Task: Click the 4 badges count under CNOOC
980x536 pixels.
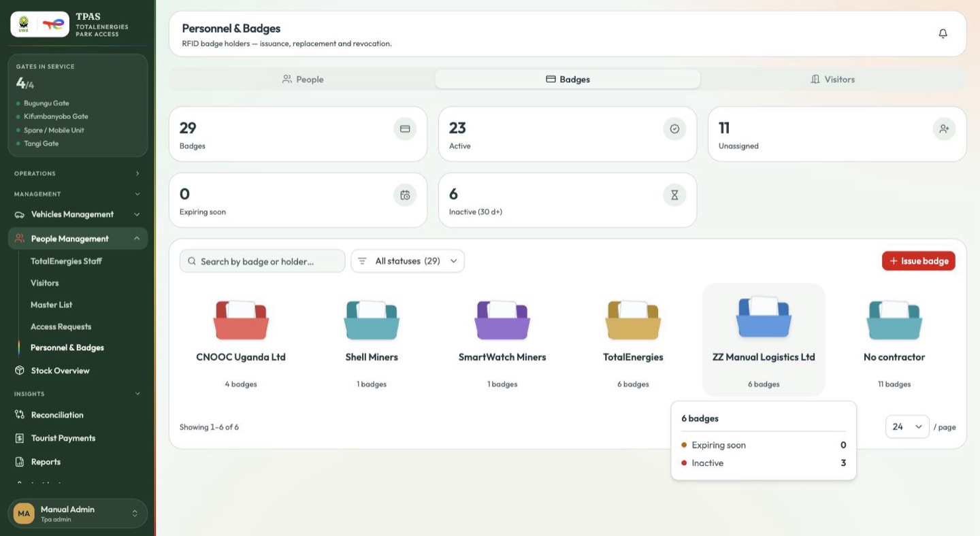Action: [241, 384]
